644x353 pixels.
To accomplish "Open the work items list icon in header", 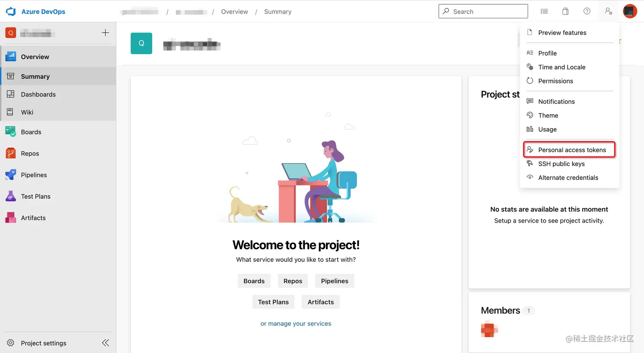I will 544,11.
